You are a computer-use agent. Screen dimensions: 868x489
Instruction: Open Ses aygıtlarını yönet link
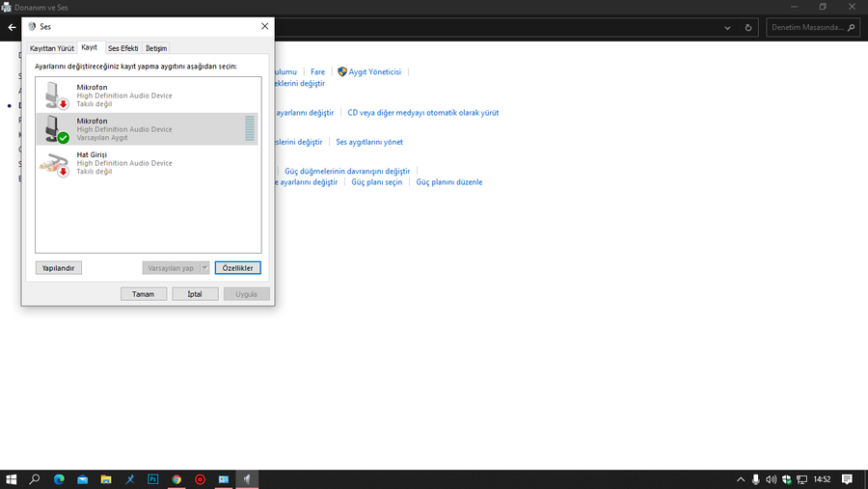tap(369, 142)
